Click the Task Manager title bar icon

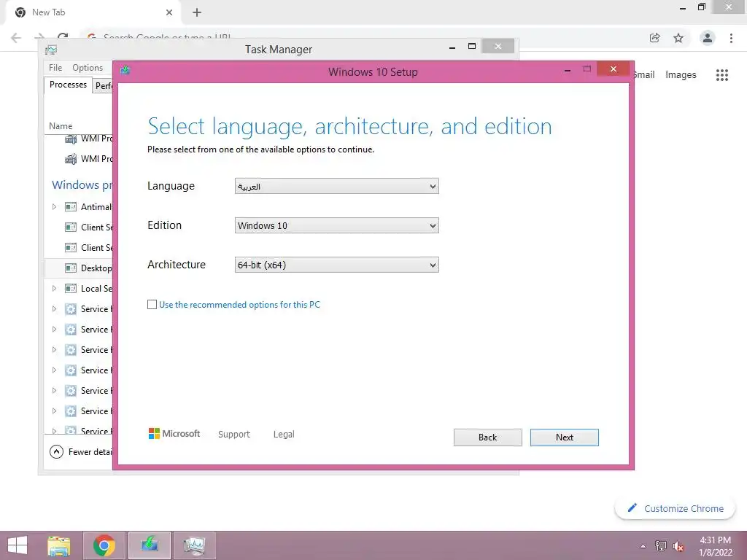coord(51,50)
